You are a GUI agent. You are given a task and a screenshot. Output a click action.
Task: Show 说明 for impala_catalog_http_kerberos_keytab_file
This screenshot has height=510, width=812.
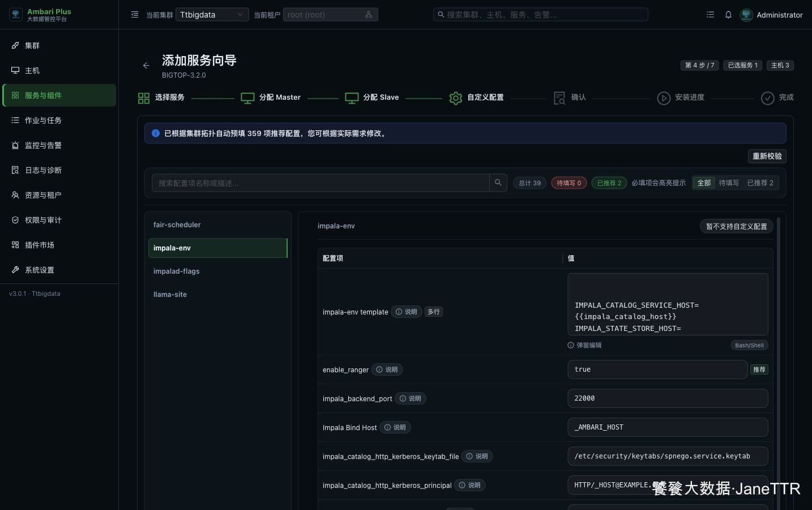coord(477,456)
